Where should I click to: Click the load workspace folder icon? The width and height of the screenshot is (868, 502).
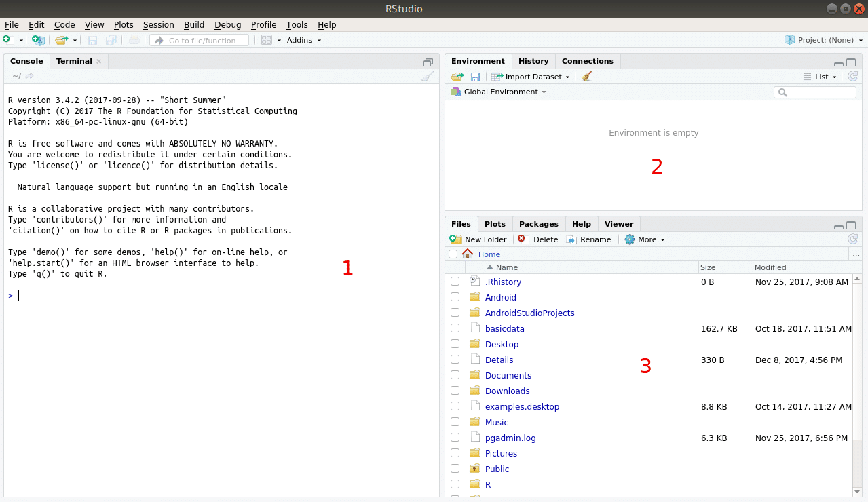click(457, 77)
